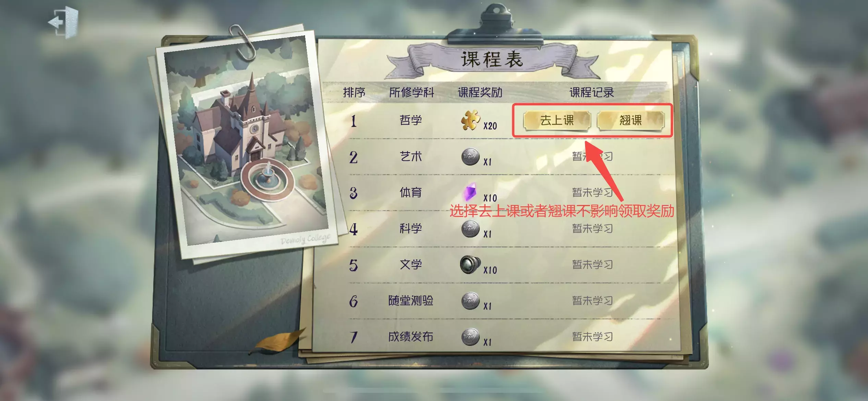Image resolution: width=868 pixels, height=401 pixels.
Task: Click the 课程奖励 column header
Action: coord(480,93)
